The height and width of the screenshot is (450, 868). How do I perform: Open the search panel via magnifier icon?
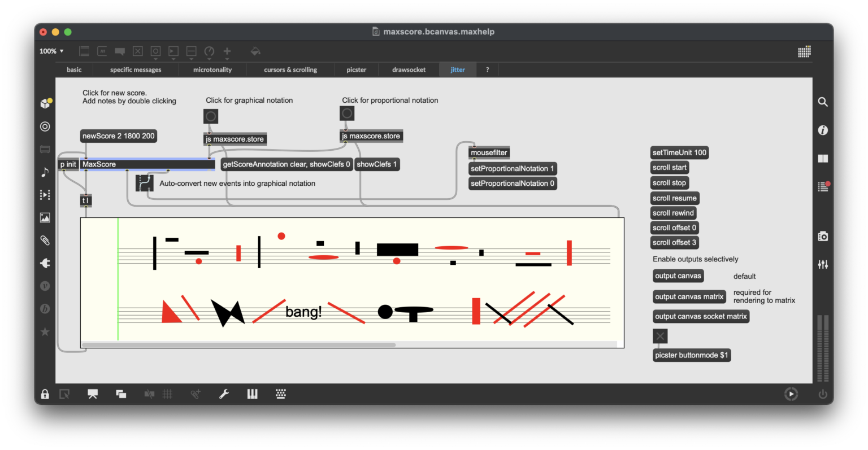823,102
